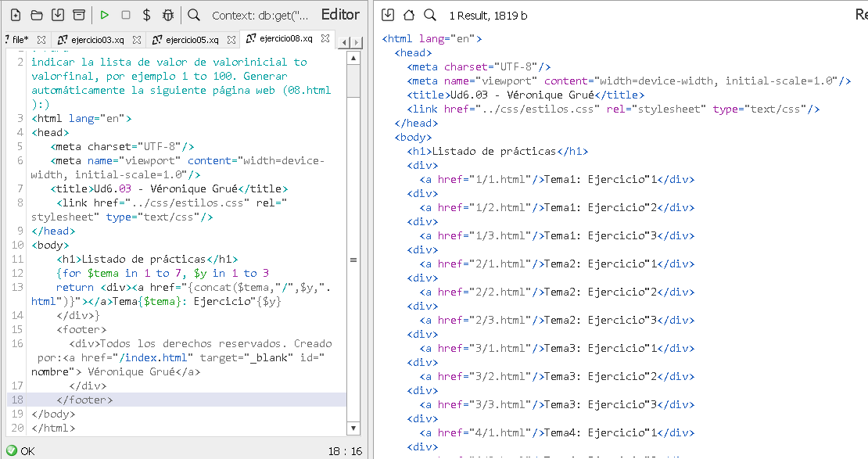Click the editor scrollbar down arrow
868x459 pixels.
click(353, 429)
